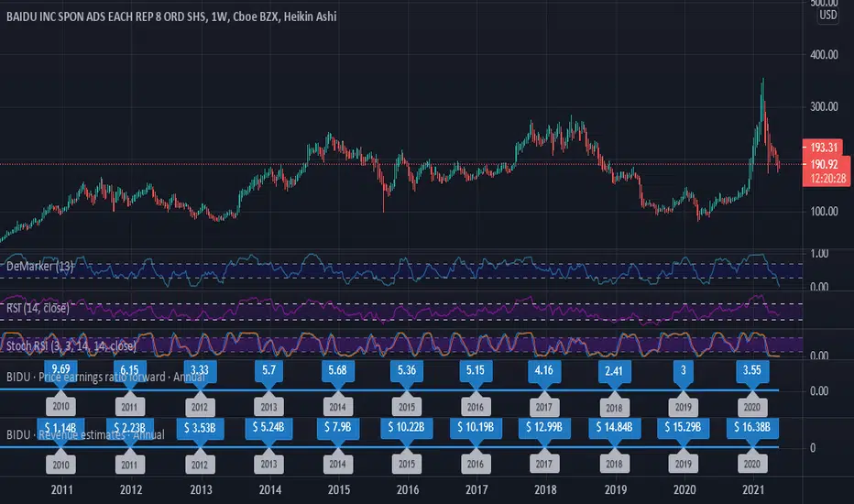Click the $ 15.29B revenue marker
Image resolution: width=854 pixels, height=504 pixels.
pyautogui.click(x=683, y=428)
